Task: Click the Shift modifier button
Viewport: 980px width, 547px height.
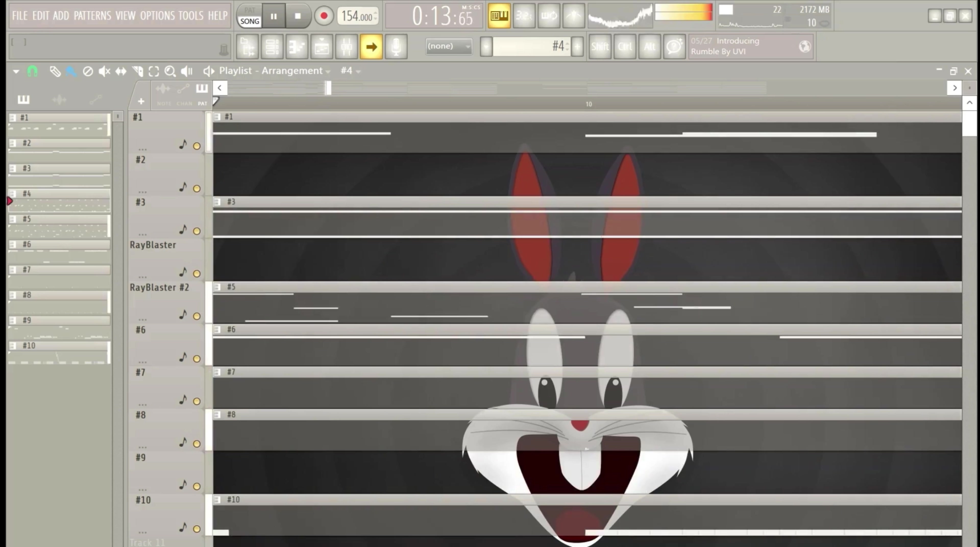Action: coord(600,46)
